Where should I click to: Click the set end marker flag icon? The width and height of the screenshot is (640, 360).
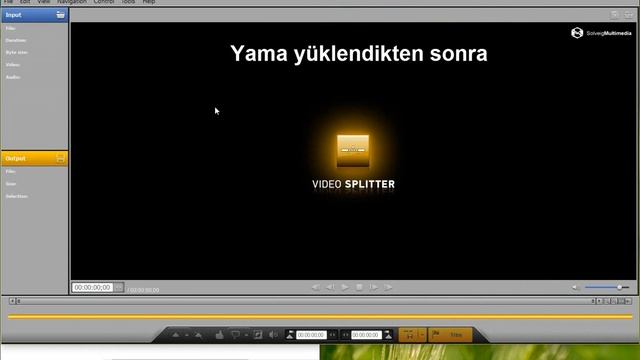click(388, 335)
